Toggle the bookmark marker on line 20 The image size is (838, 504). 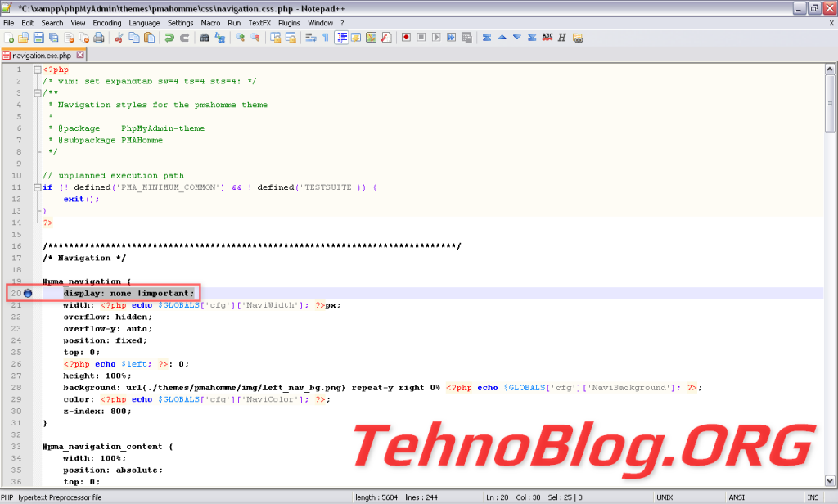(29, 293)
